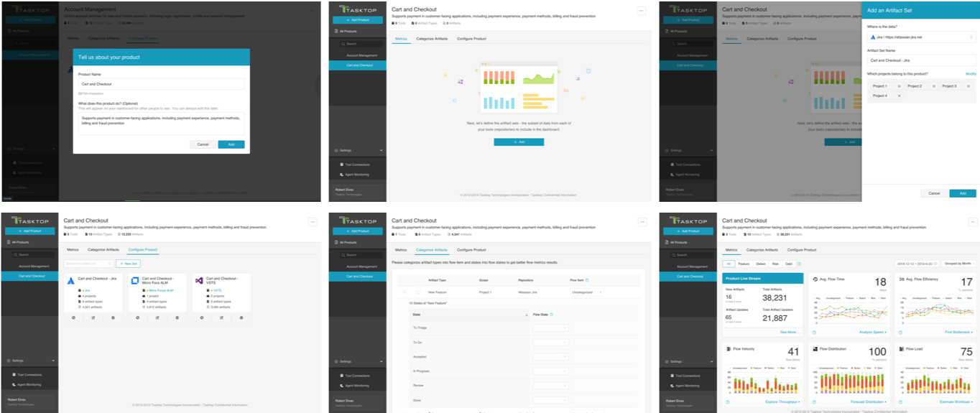Open the Where is the data dropdown showing Jira
This screenshot has height=413, width=980.
pyautogui.click(x=921, y=37)
